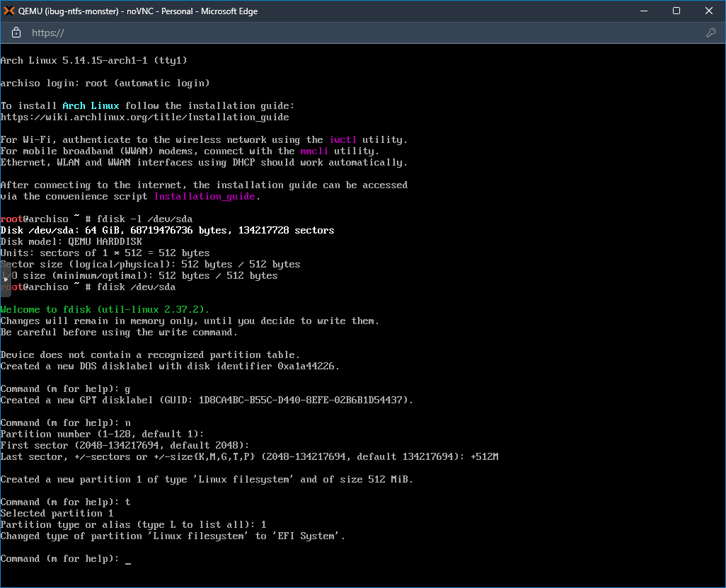Click the magenta 'iwctl' utility text

[x=343, y=140]
